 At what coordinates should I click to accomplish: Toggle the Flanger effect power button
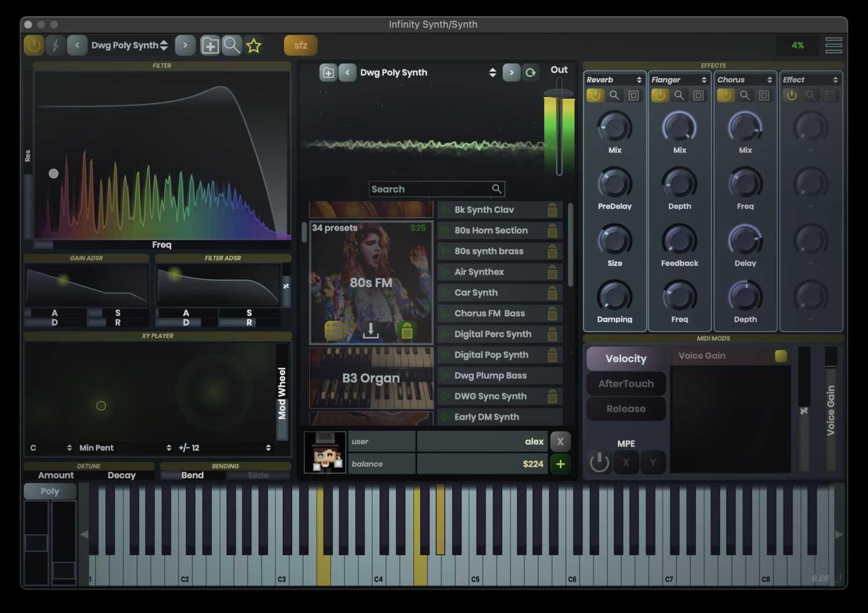[x=660, y=95]
